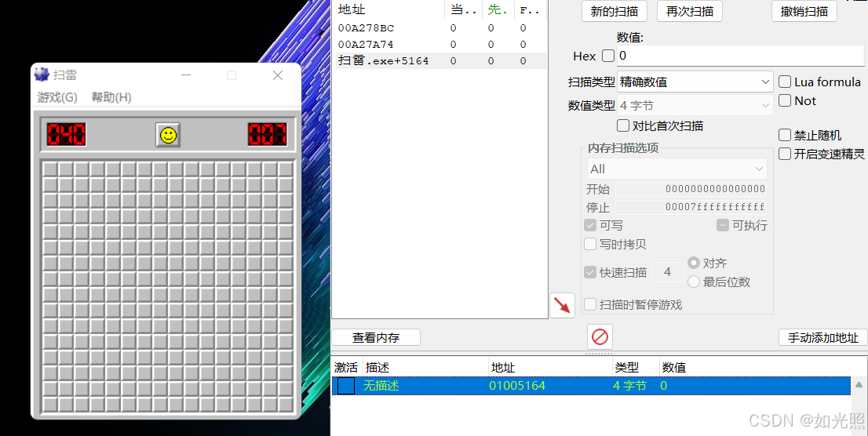Click the 先. column header in results
Screen dimensions: 868x436
tap(497, 10)
